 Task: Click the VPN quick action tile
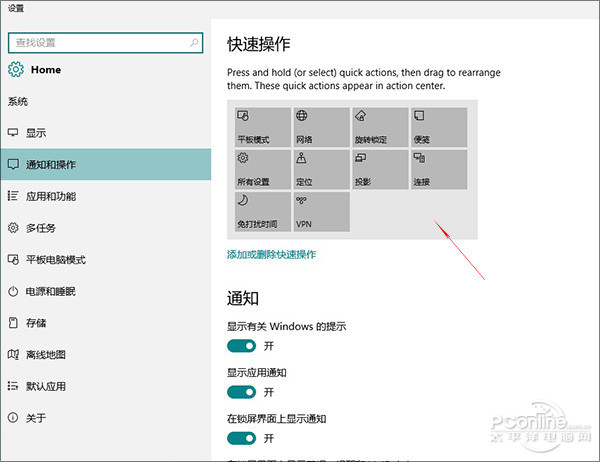[x=322, y=212]
